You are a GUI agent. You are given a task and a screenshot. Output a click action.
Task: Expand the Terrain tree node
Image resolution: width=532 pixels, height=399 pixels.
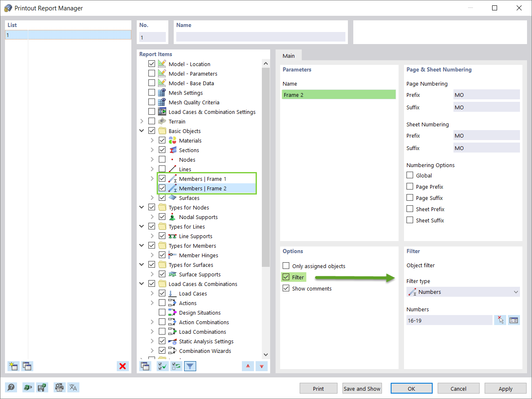point(142,121)
